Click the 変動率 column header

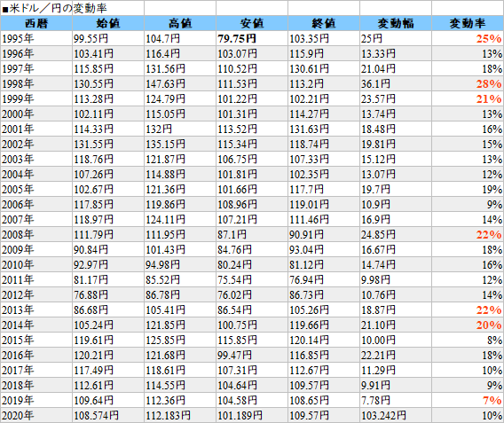[x=468, y=23]
